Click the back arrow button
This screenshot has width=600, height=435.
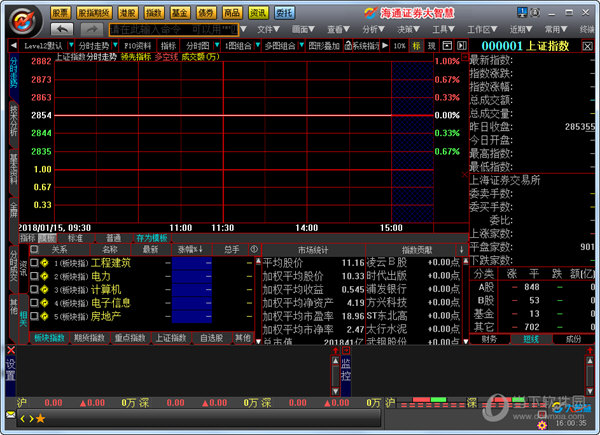click(62, 29)
